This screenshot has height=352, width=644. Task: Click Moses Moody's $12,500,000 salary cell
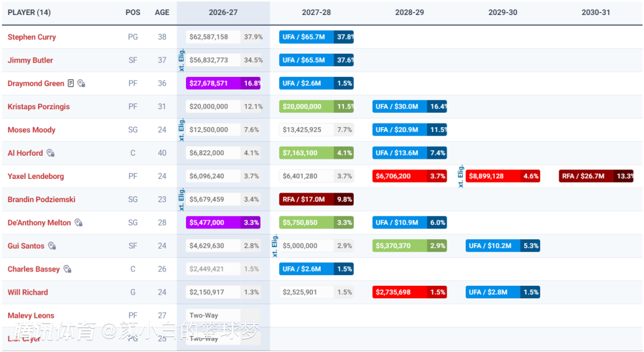pyautogui.click(x=223, y=130)
